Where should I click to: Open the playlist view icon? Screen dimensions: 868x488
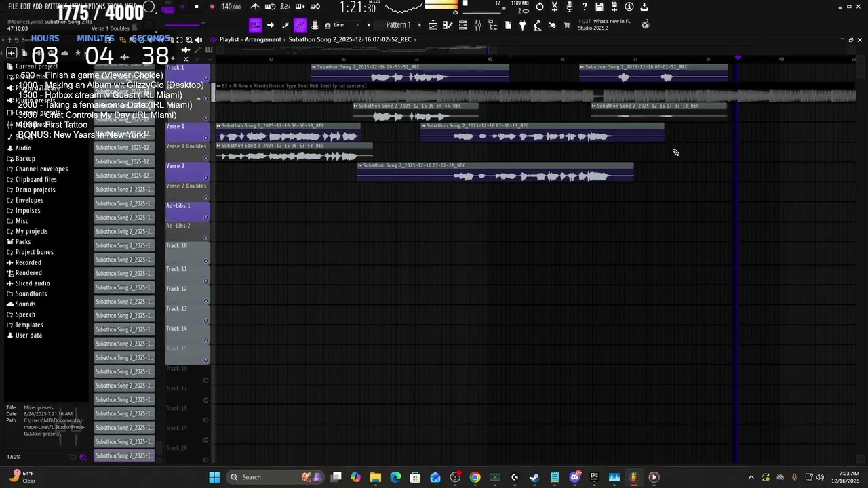(x=433, y=25)
